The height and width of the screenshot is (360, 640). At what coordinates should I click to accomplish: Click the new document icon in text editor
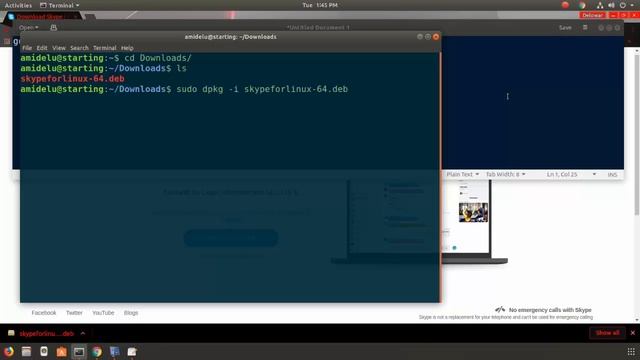coord(53,28)
